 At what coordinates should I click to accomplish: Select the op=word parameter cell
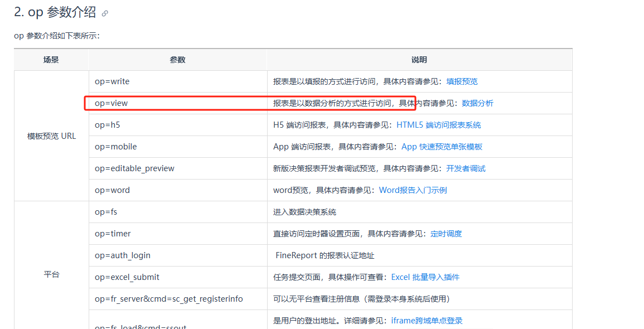pyautogui.click(x=178, y=190)
